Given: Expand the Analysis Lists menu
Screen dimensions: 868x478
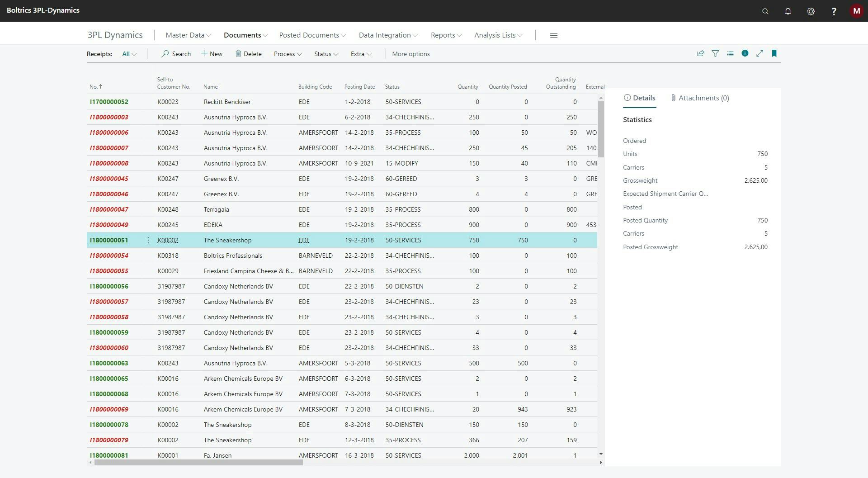Looking at the screenshot, I should (x=498, y=35).
